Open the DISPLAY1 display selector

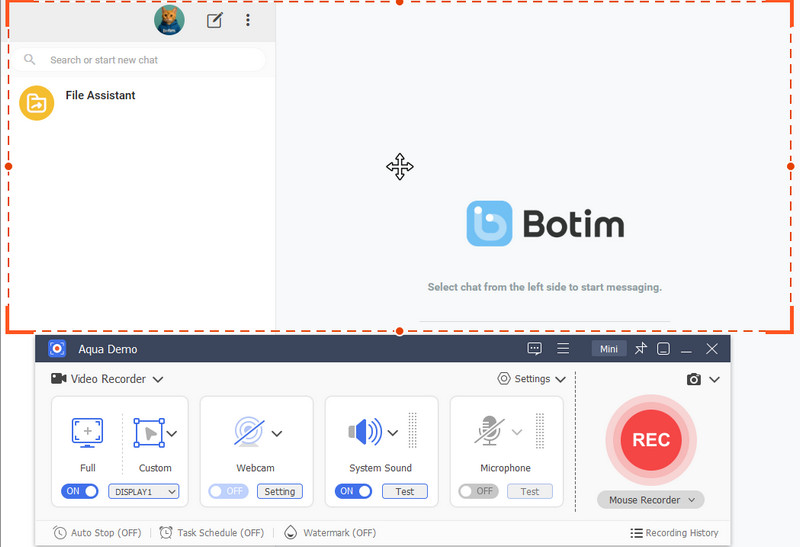pyautogui.click(x=144, y=492)
